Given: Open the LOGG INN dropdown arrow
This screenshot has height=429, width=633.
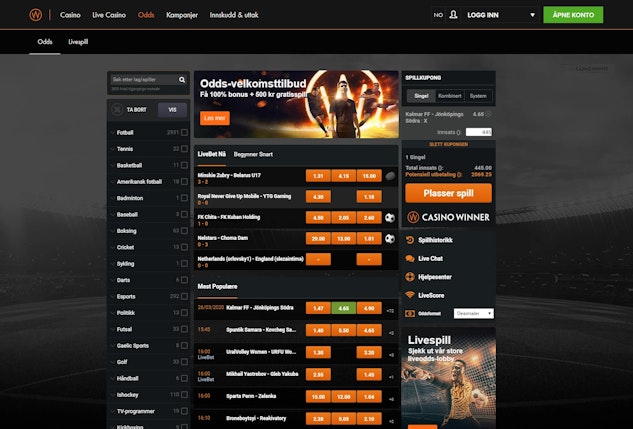Looking at the screenshot, I should coord(532,15).
